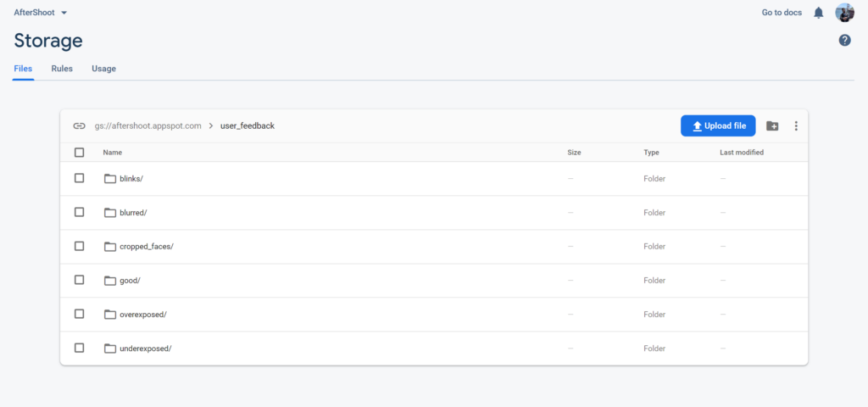Click the user account avatar

click(x=844, y=12)
